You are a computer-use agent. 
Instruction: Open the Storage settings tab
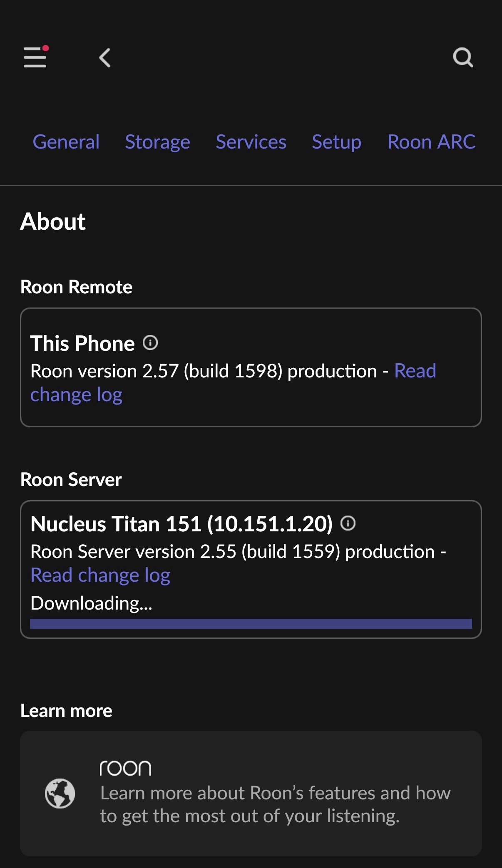157,142
